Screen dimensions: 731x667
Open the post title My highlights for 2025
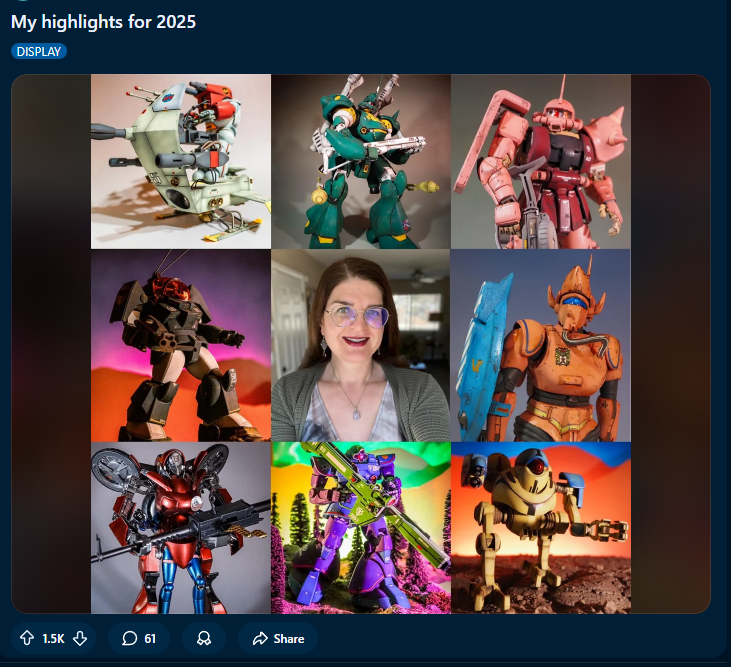(x=103, y=22)
